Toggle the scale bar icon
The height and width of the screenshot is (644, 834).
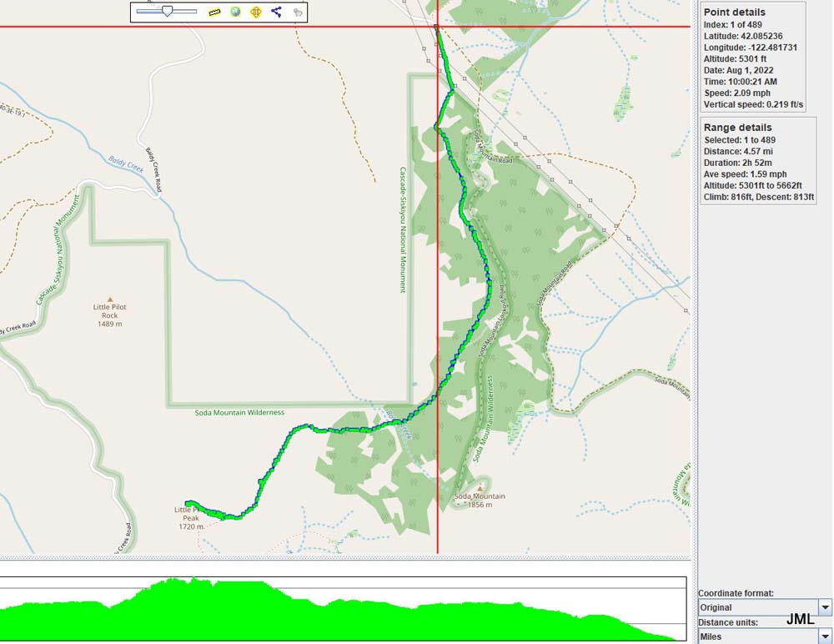(214, 13)
